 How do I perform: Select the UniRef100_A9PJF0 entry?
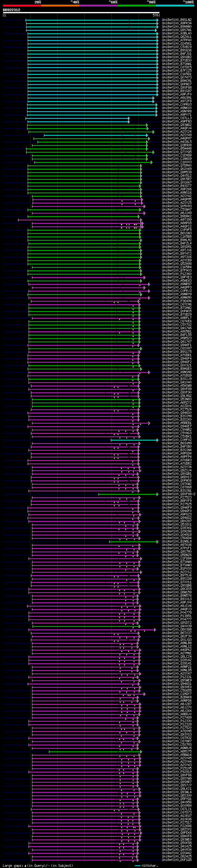point(177,94)
